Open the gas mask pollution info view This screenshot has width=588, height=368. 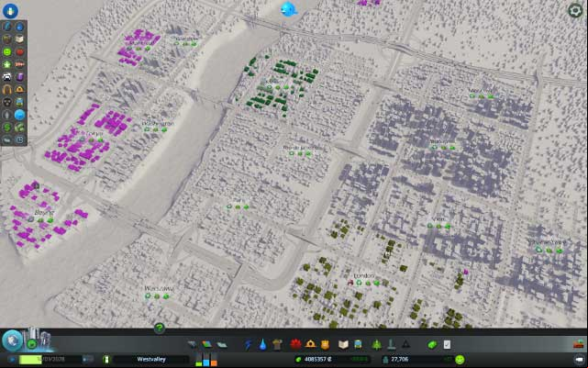pos(7,102)
